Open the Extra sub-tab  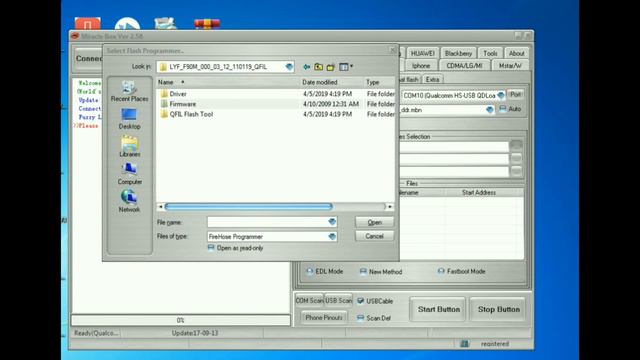point(432,80)
